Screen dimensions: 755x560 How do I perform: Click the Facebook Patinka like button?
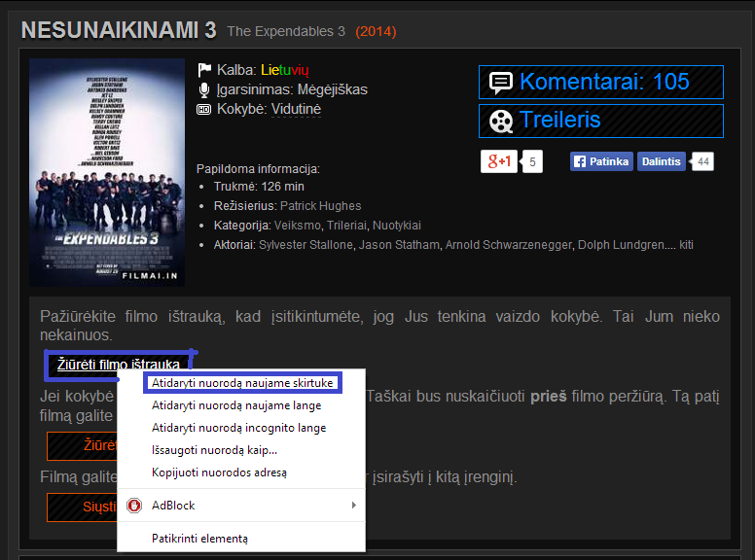point(601,161)
